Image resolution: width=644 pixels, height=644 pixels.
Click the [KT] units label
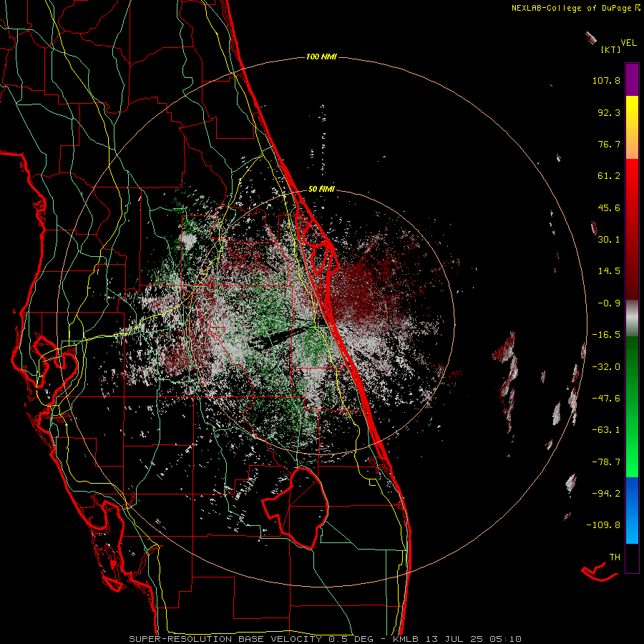[610, 49]
